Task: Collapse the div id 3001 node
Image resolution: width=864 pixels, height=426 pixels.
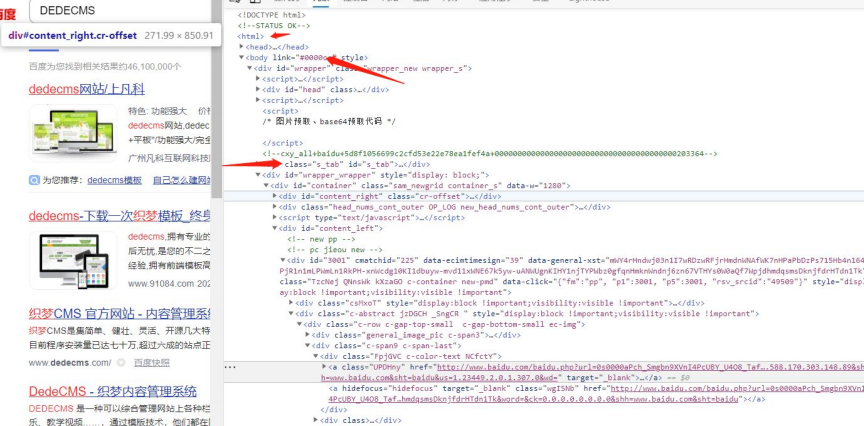Action: point(283,260)
